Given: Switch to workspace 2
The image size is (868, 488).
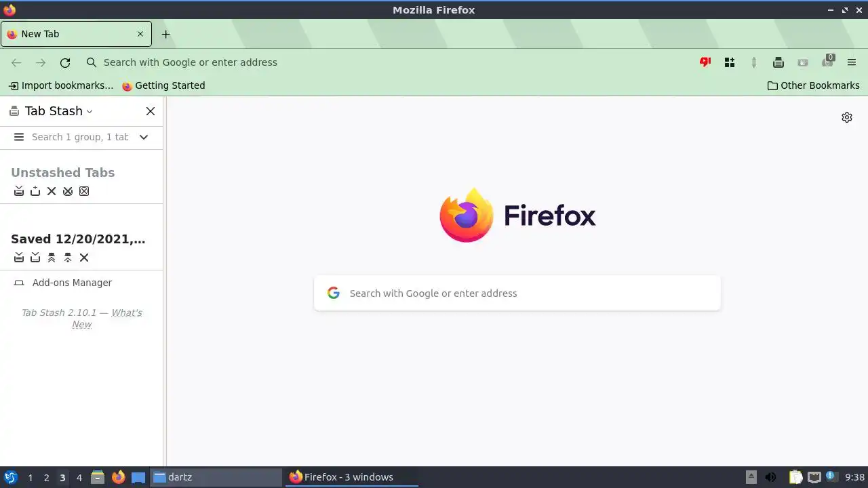Looking at the screenshot, I should pyautogui.click(x=46, y=477).
